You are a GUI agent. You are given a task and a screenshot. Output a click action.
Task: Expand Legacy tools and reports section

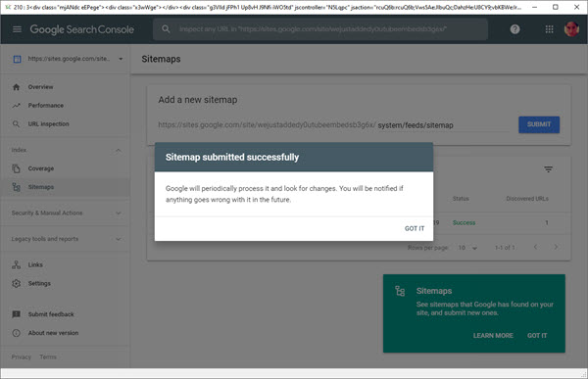click(119, 239)
